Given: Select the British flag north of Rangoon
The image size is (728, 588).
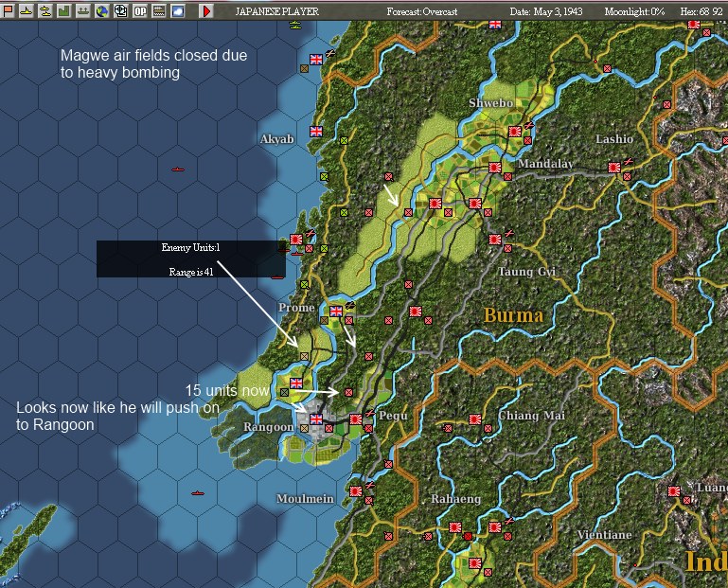Looking at the screenshot, I should 296,383.
